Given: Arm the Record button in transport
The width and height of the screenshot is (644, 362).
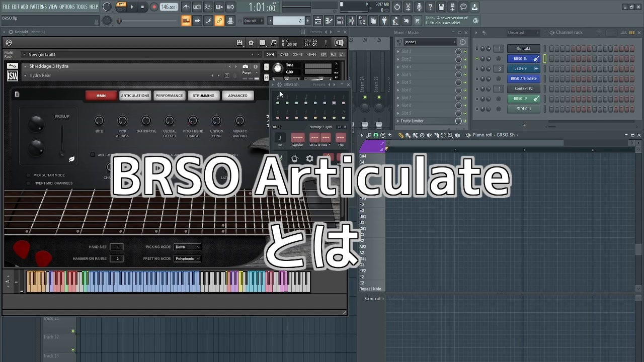Looking at the screenshot, I should pos(154,7).
